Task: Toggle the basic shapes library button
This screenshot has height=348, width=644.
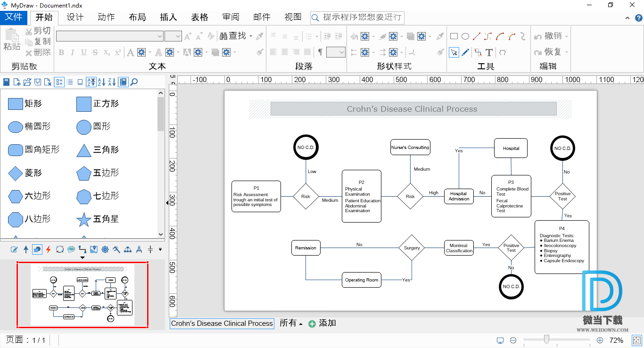Action: pyautogui.click(x=37, y=249)
